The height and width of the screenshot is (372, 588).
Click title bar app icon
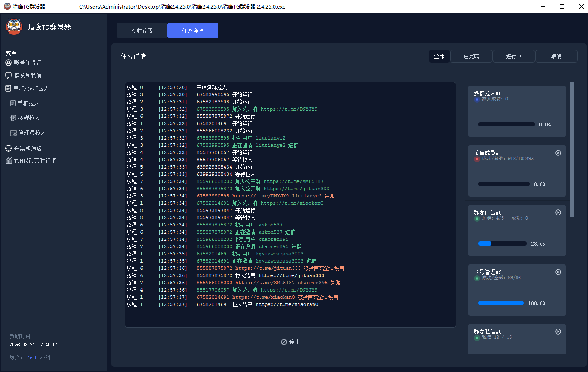point(7,6)
